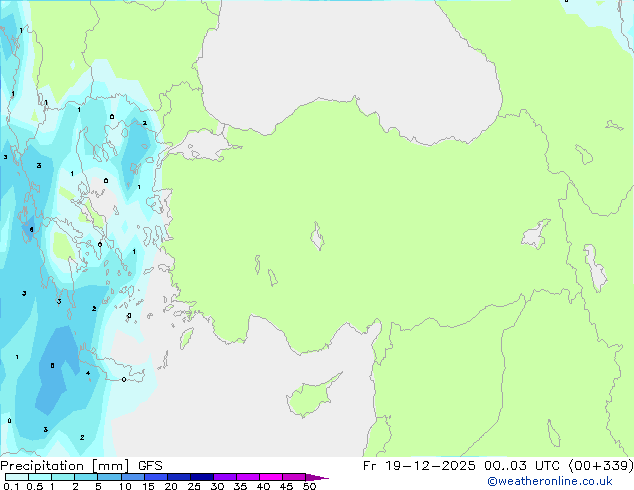Click the '10' legend scale label
634x490 pixels.
[125, 486]
